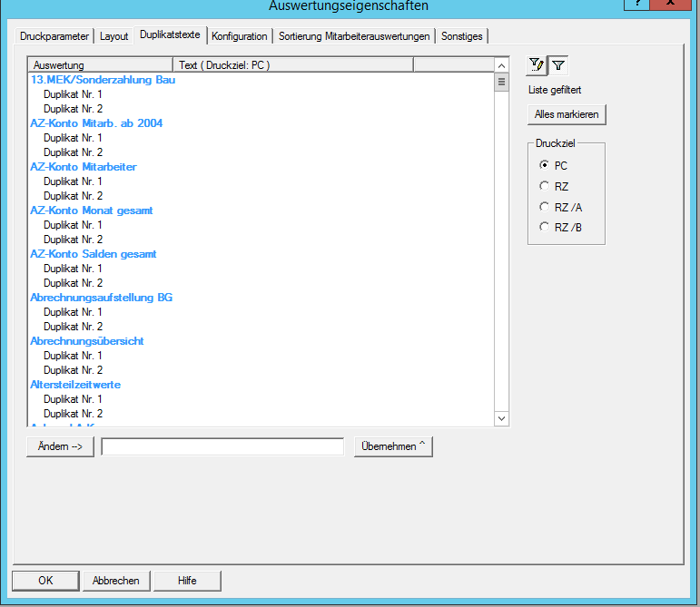The height and width of the screenshot is (607, 700).
Task: Click the edit filter pencil icon
Action: [x=537, y=64]
